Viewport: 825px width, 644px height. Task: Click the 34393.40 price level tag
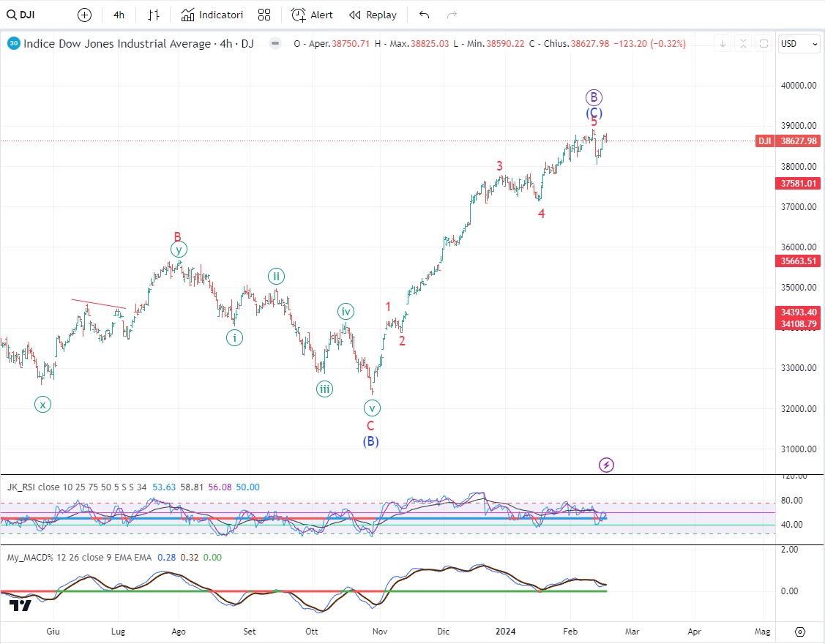798,312
